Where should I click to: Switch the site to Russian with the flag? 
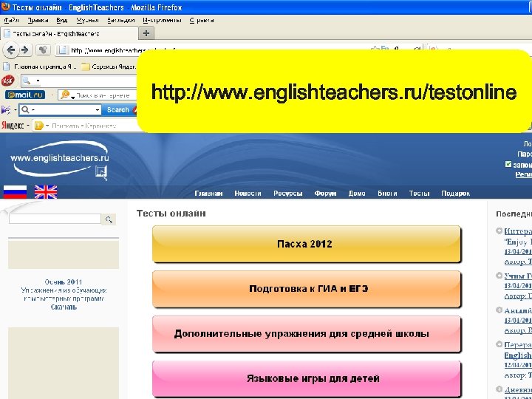(15, 191)
